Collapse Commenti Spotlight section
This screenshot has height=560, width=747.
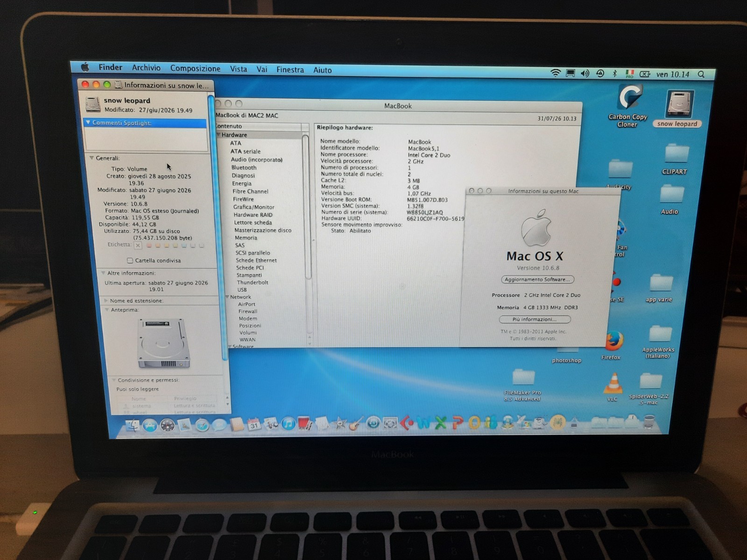click(x=88, y=123)
